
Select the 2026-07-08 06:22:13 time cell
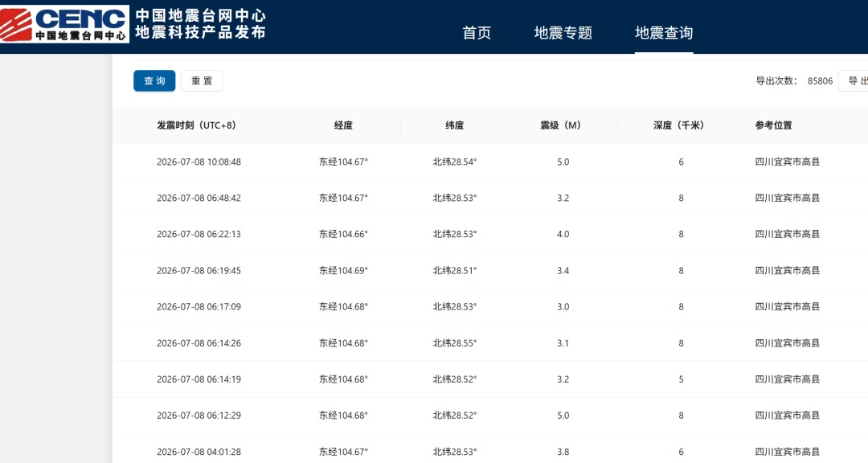coord(199,234)
